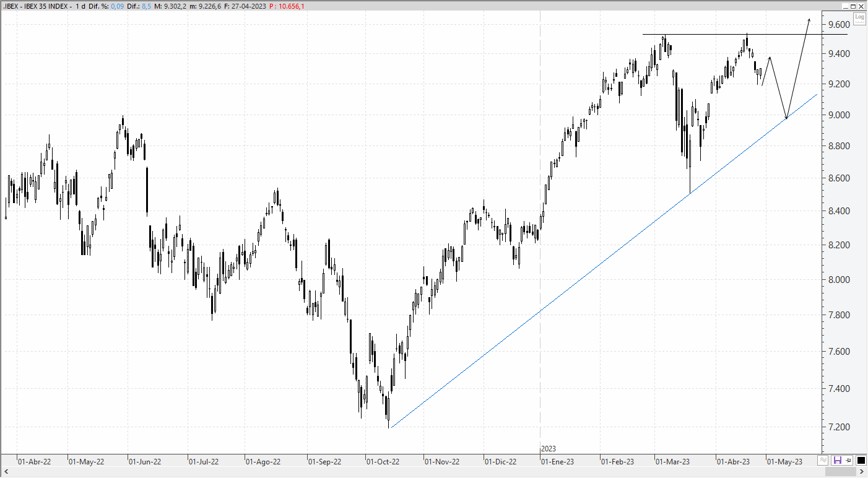Click the 2023 year marker label
This screenshot has width=868, height=478.
tap(549, 448)
